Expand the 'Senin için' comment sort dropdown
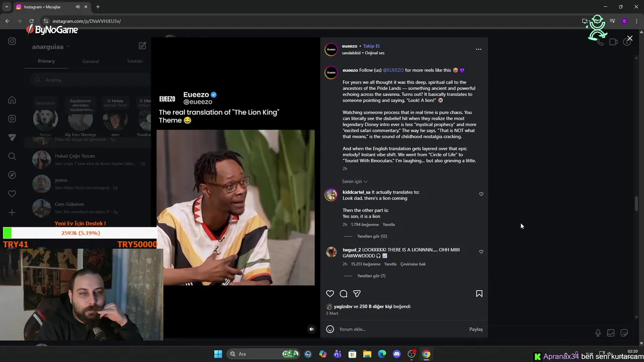The width and height of the screenshot is (644, 362). click(355, 182)
